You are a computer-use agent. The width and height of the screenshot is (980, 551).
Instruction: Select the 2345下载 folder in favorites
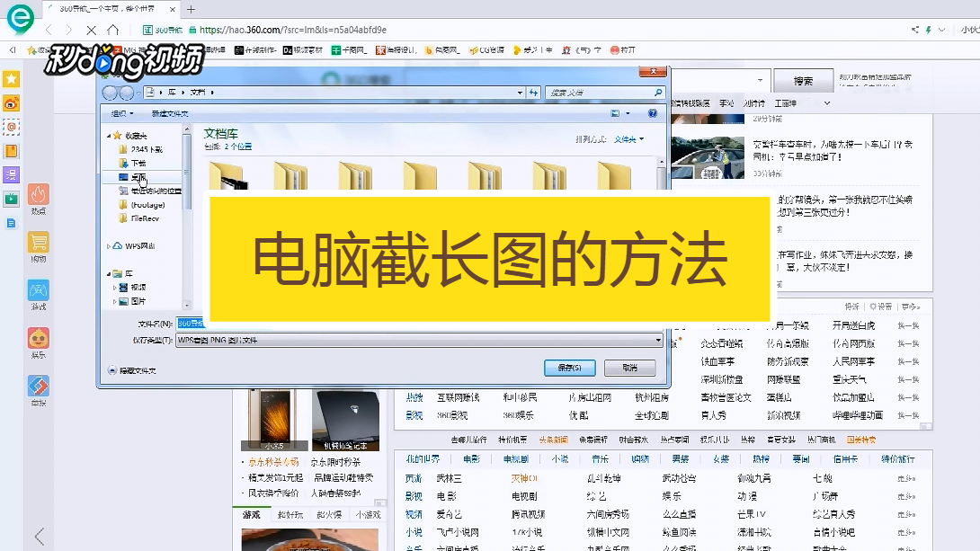[x=140, y=149]
